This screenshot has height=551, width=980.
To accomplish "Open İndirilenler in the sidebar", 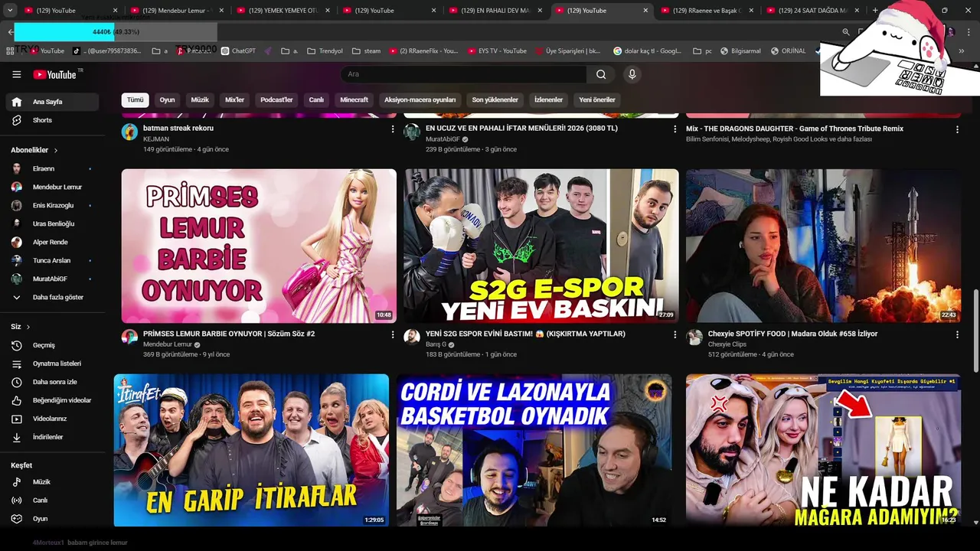I will coord(52,437).
